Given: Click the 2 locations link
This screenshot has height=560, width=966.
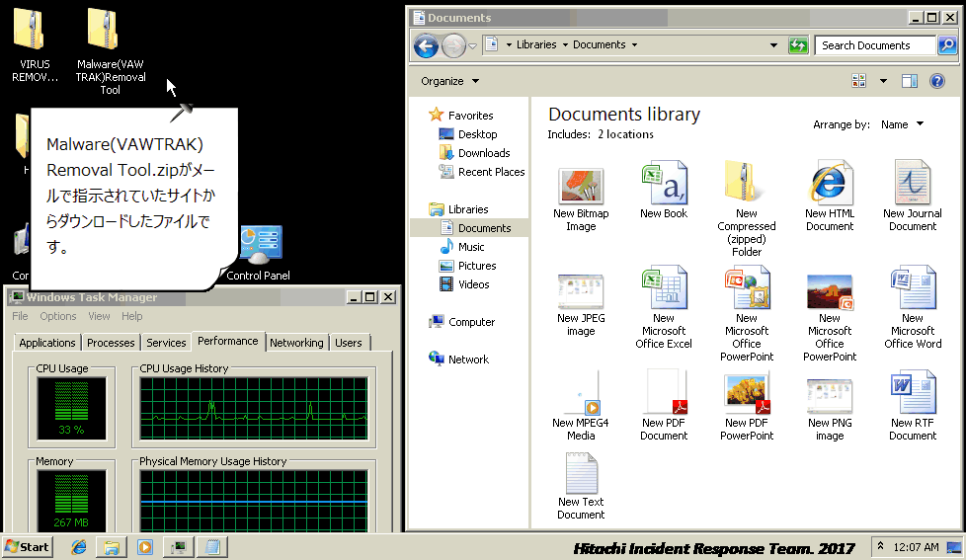Looking at the screenshot, I should coord(625,134).
